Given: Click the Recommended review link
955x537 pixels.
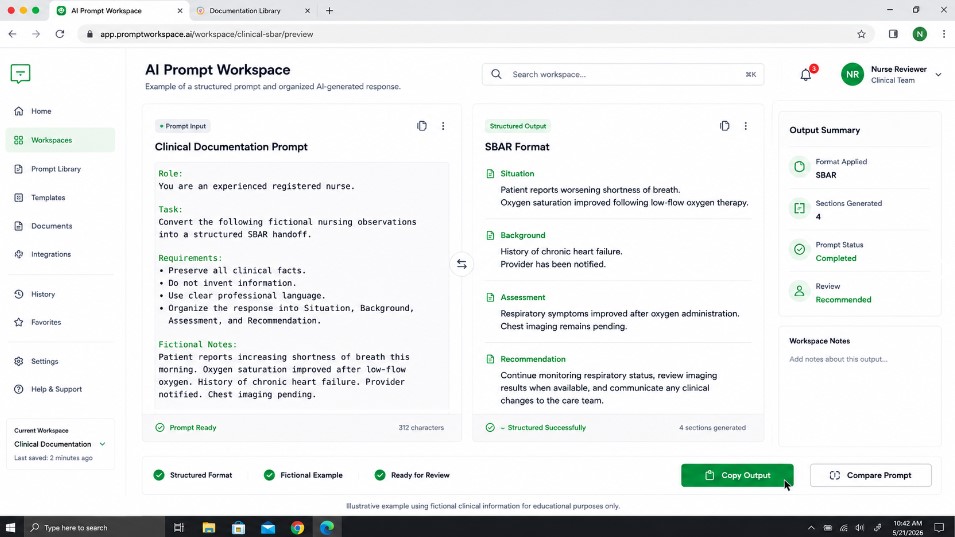Looking at the screenshot, I should tap(843, 300).
